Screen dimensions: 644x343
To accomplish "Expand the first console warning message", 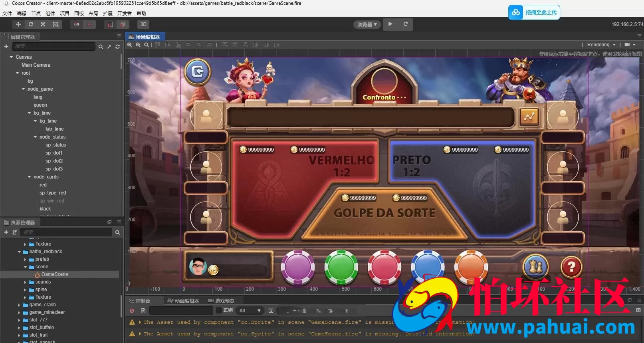I will point(140,322).
